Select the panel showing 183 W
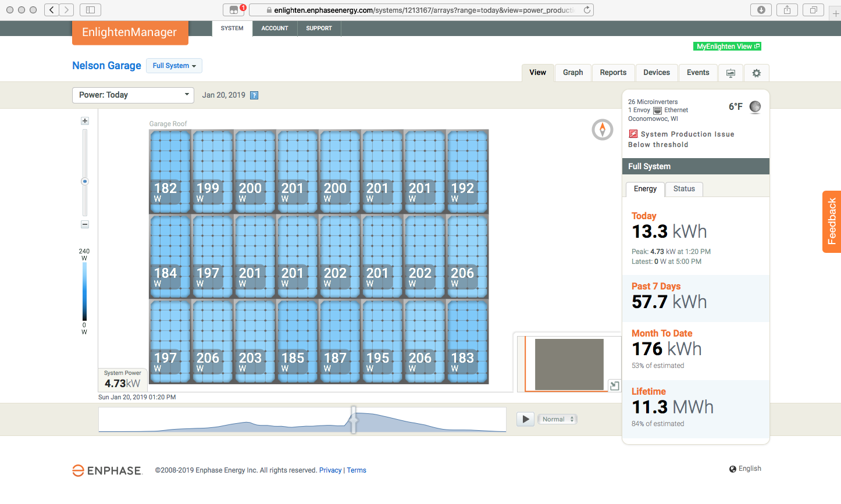The width and height of the screenshot is (841, 504). [x=468, y=341]
